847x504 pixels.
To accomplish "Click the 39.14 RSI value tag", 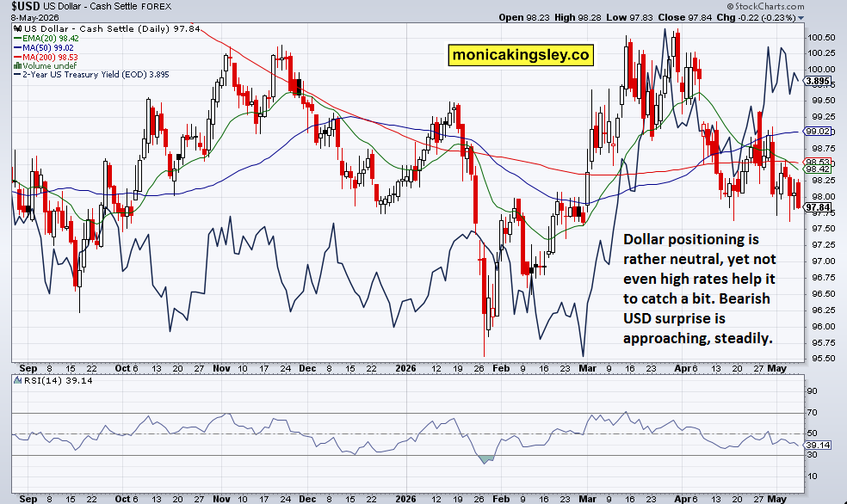I will (818, 446).
